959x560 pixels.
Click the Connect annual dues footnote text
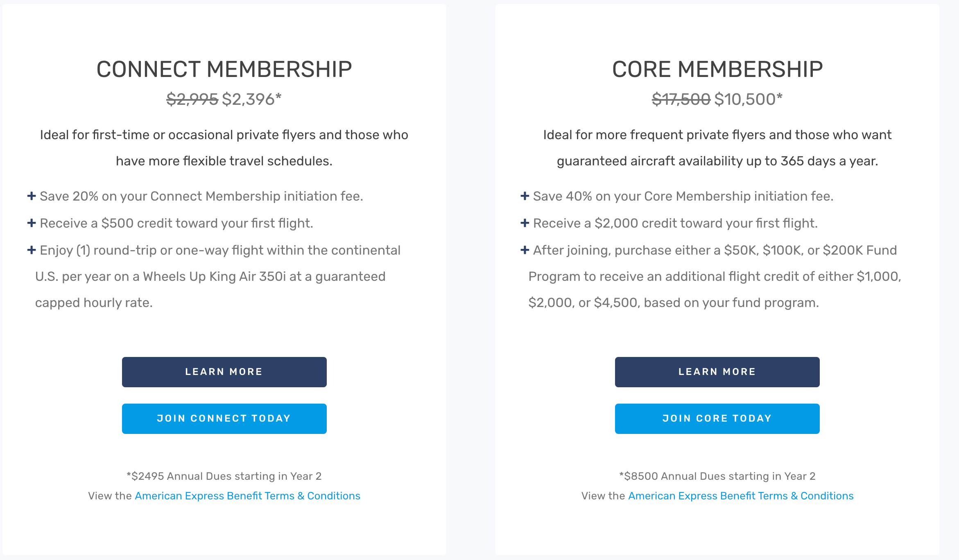tap(224, 476)
